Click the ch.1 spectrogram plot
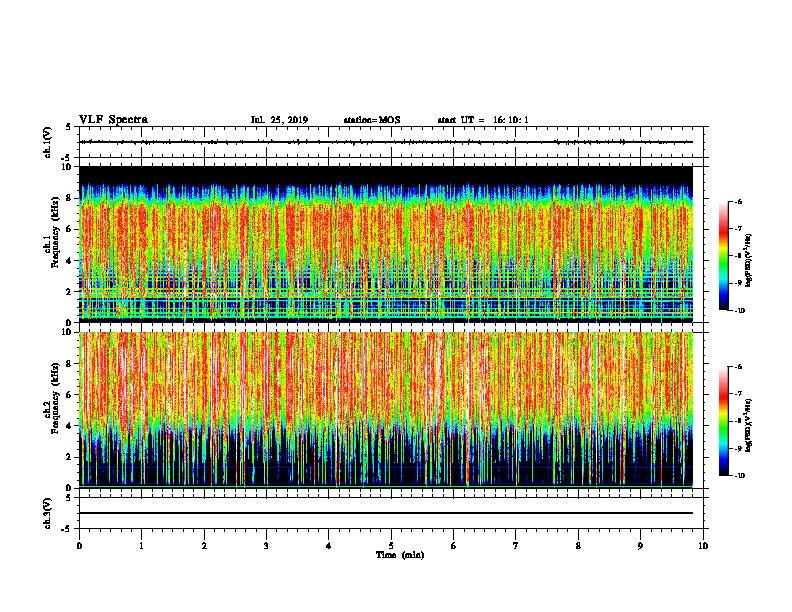 point(386,244)
